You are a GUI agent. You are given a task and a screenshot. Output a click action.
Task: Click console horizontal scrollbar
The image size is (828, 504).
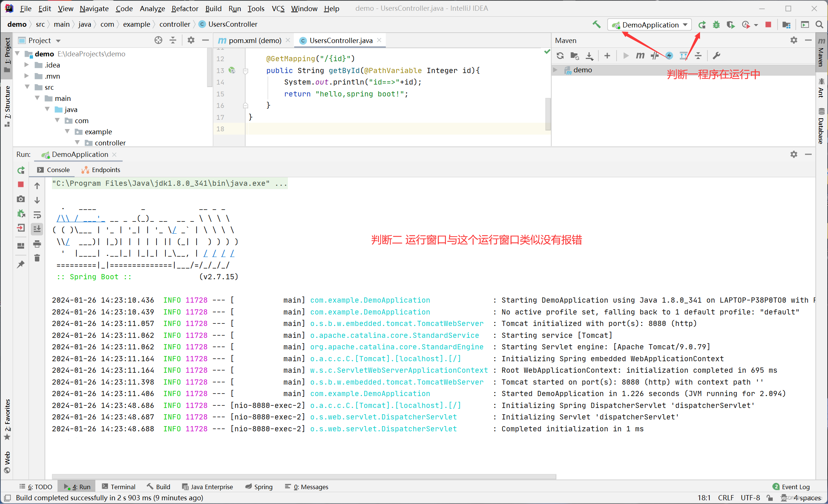pos(304,476)
